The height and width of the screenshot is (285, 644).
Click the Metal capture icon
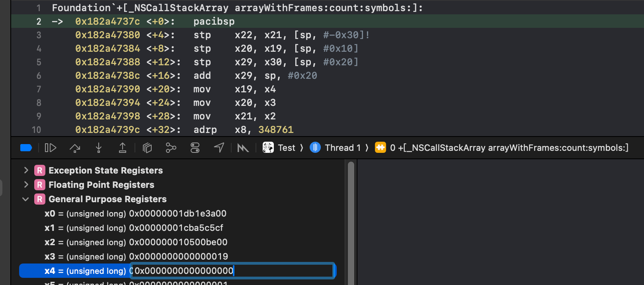[x=243, y=148]
